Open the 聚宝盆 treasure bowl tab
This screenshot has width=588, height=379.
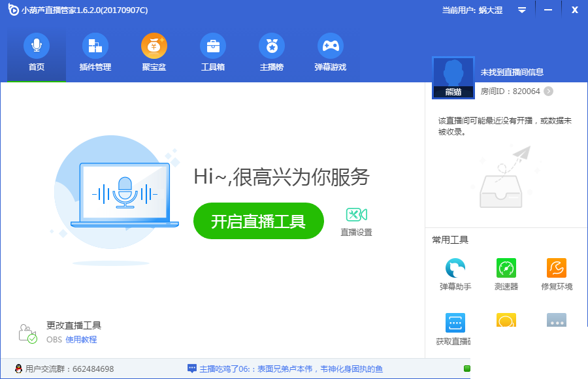pyautogui.click(x=154, y=52)
